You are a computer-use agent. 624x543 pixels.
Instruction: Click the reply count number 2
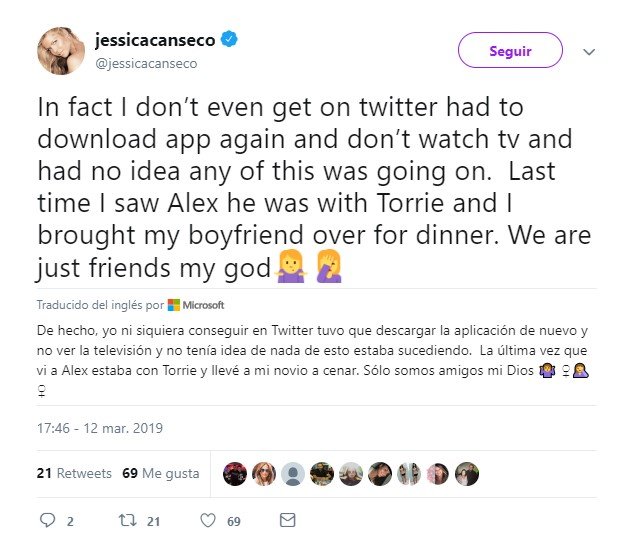(70, 521)
